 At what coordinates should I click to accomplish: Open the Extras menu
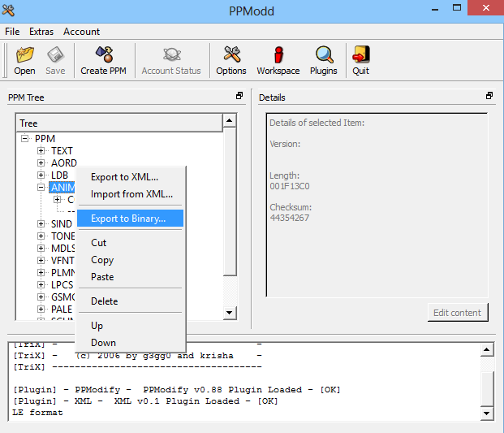[x=41, y=32]
